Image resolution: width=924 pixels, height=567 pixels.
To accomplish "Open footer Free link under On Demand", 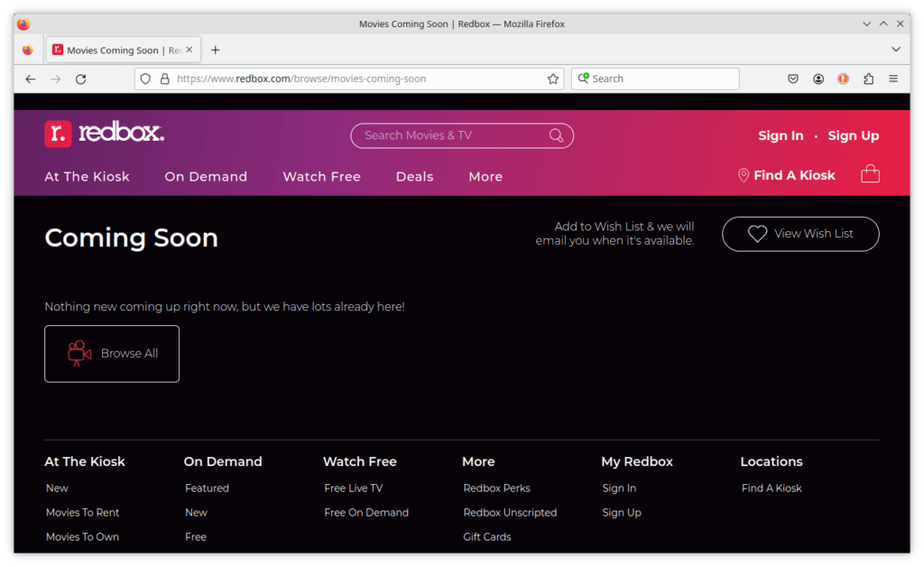I will 196,537.
